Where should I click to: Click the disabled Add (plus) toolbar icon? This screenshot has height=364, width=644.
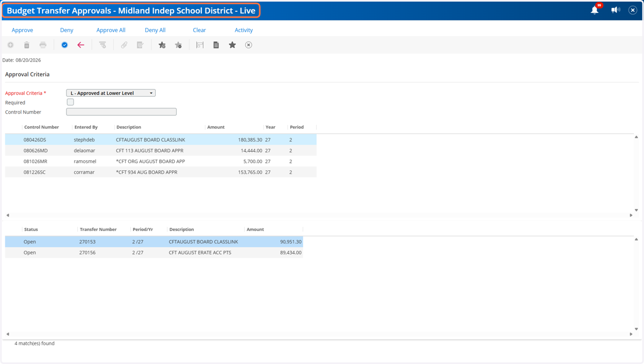click(10, 45)
